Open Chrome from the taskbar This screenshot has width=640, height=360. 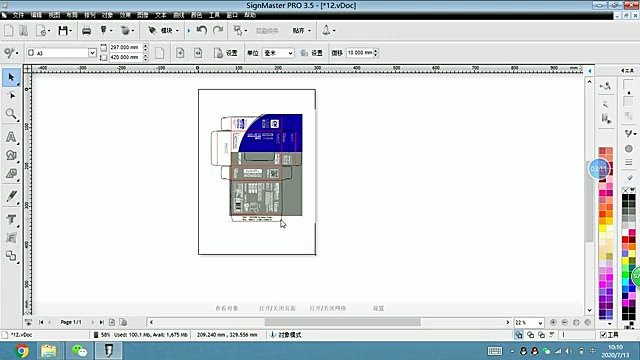click(22, 351)
